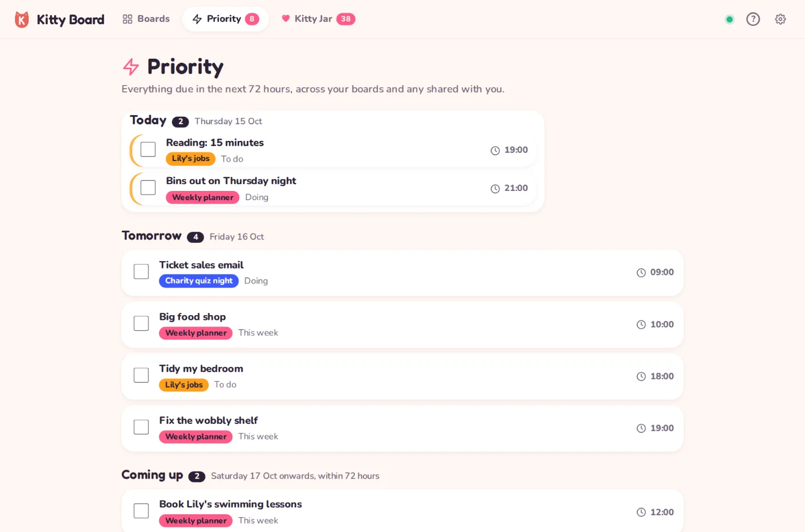The height and width of the screenshot is (532, 805).
Task: Check off Reading: 15 minutes task
Action: 148,150
